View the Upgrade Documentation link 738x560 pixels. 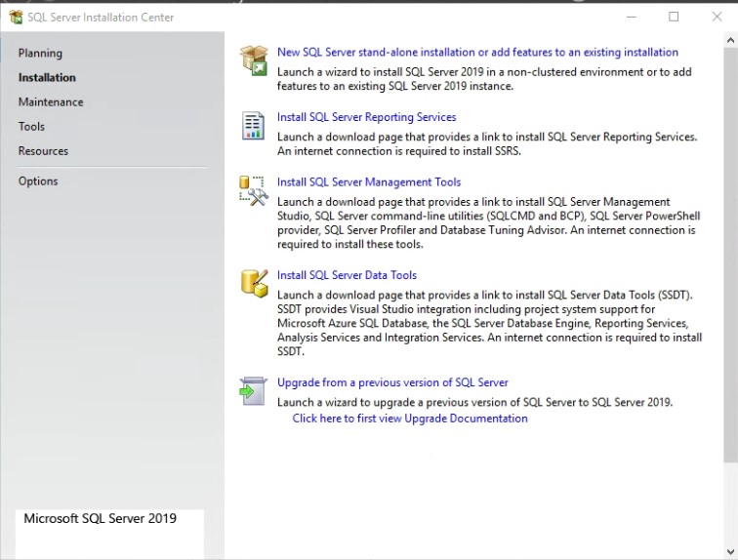tap(410, 419)
